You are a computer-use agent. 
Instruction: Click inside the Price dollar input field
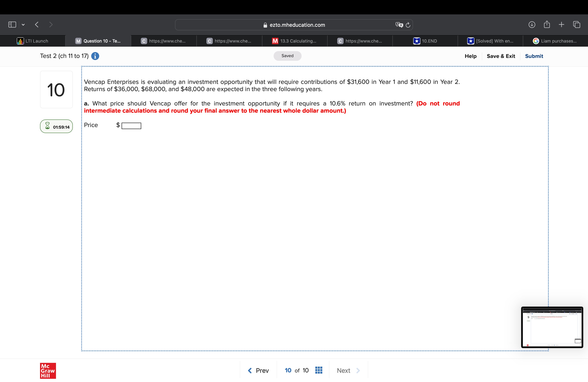point(131,126)
